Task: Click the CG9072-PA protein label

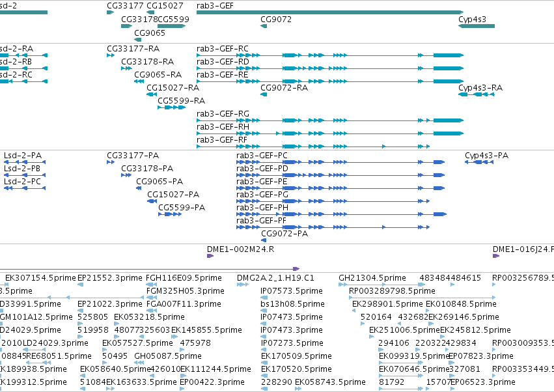Action: [284, 233]
